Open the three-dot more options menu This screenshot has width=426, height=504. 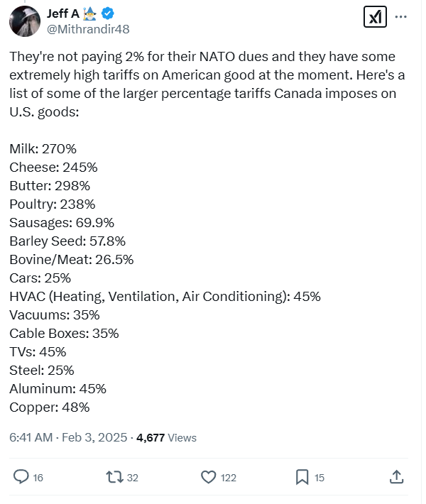tap(401, 16)
